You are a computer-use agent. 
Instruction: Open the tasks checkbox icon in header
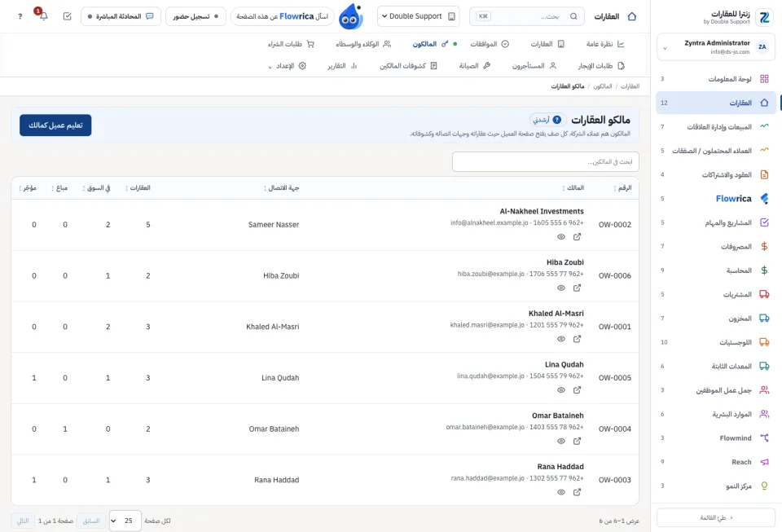tap(68, 16)
